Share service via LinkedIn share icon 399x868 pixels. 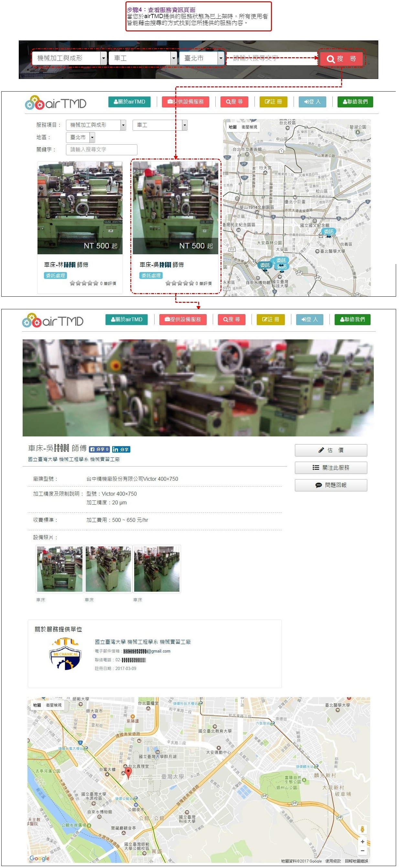121,449
